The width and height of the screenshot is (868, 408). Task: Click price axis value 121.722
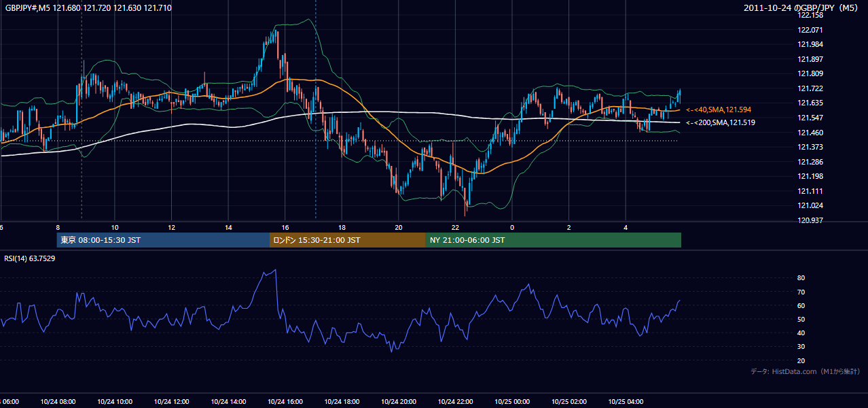(x=812, y=88)
